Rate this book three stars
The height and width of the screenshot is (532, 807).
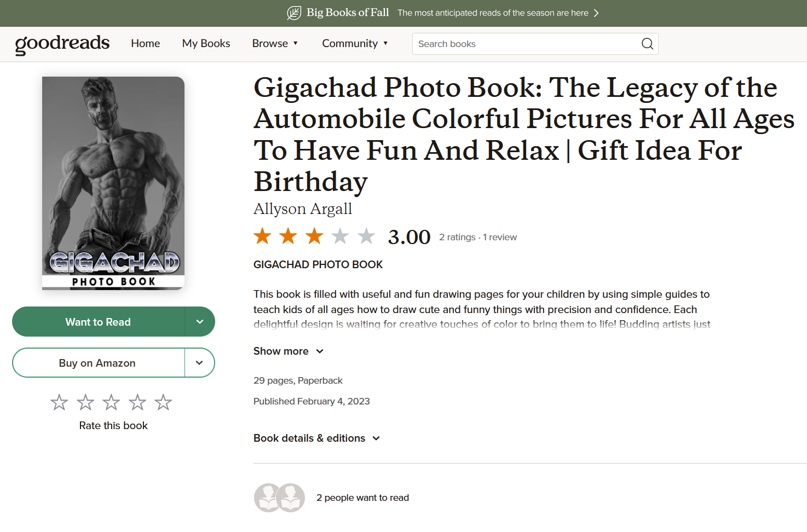pyautogui.click(x=111, y=402)
